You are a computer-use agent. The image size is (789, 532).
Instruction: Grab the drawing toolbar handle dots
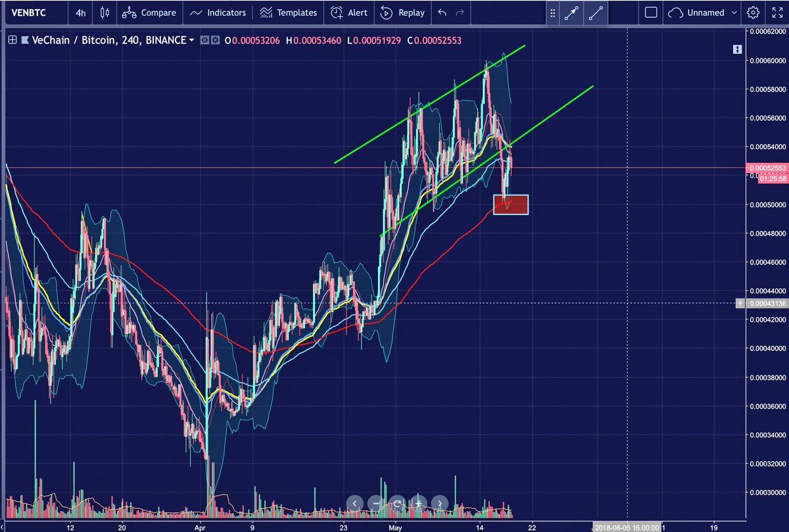tap(554, 13)
